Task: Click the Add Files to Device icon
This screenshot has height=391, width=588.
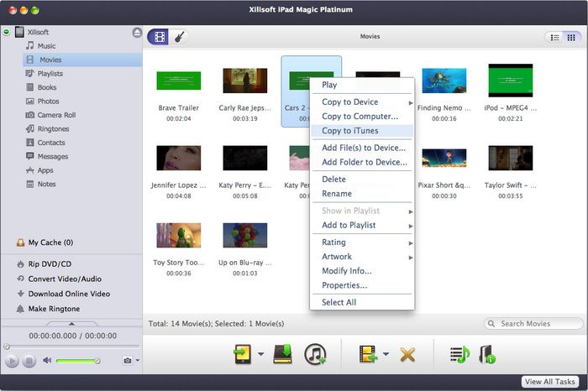Action: (368, 353)
